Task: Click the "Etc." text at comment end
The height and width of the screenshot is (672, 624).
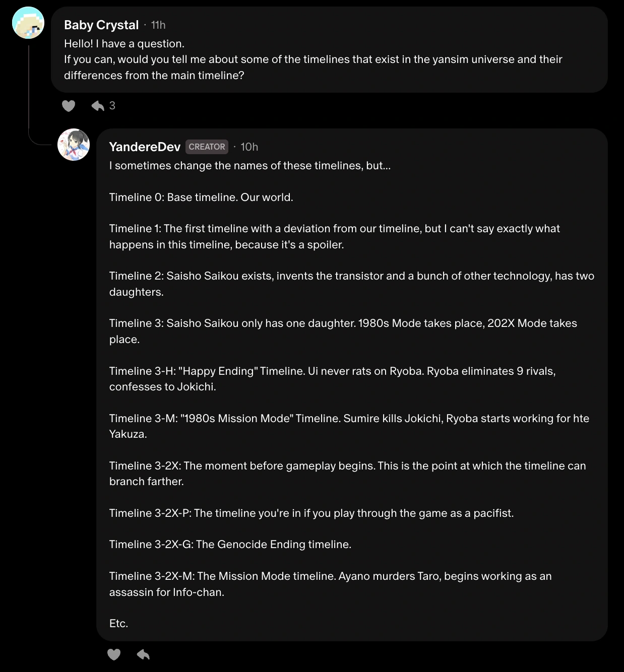Action: [119, 623]
